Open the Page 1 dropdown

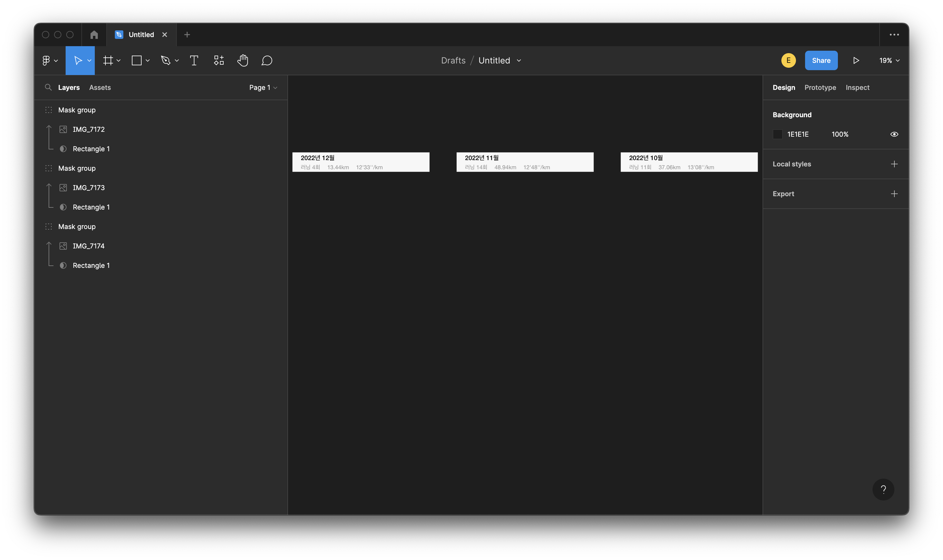263,87
